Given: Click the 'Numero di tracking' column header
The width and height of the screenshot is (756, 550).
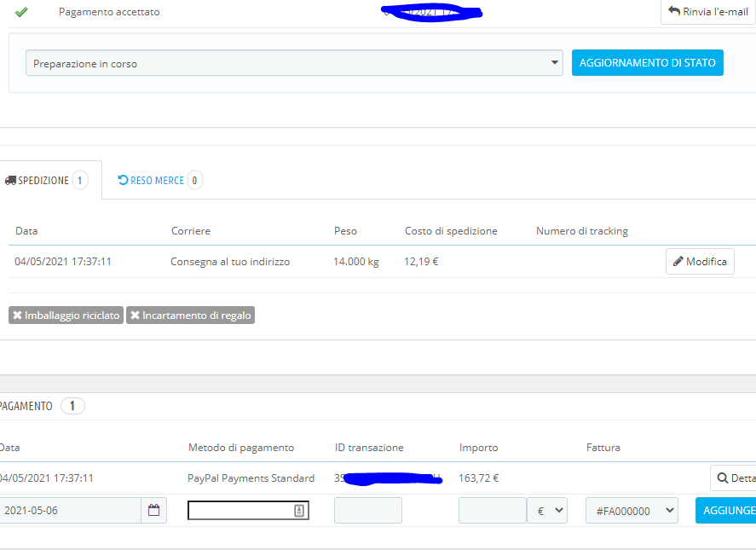Looking at the screenshot, I should click(x=582, y=231).
